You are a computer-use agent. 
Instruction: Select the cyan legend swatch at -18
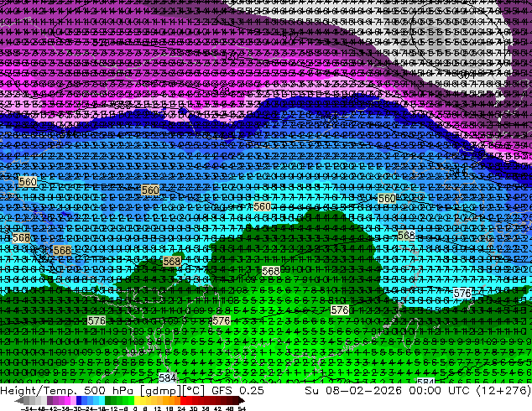coord(102,400)
